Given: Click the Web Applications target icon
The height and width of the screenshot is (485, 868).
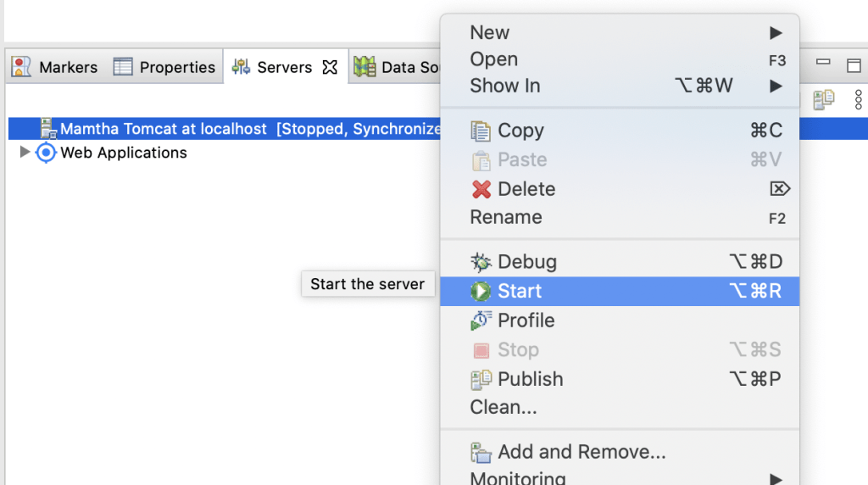Looking at the screenshot, I should 46,153.
